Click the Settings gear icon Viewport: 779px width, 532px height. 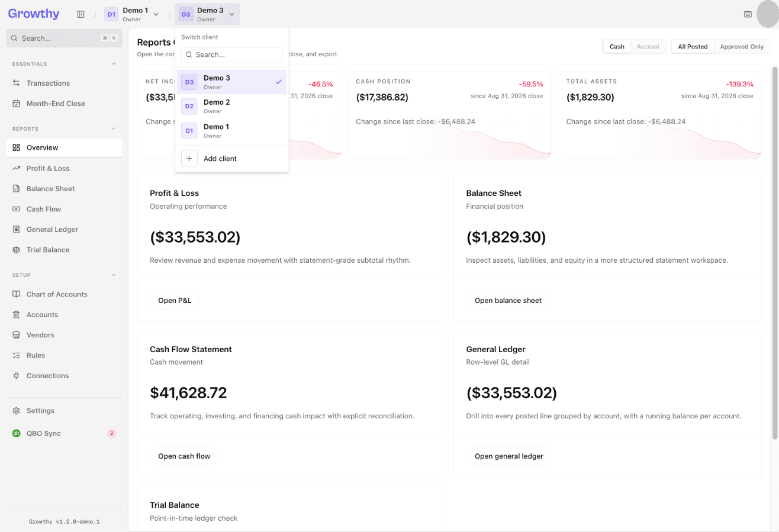(17, 411)
